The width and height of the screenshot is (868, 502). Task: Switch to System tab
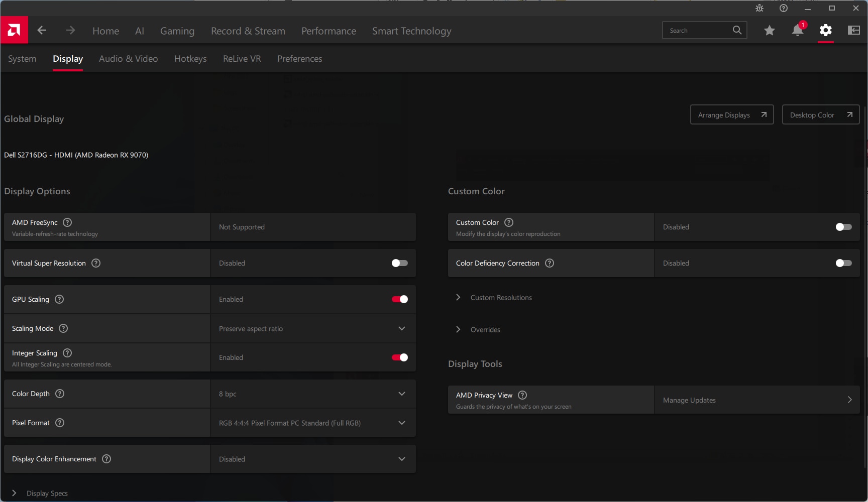22,59
